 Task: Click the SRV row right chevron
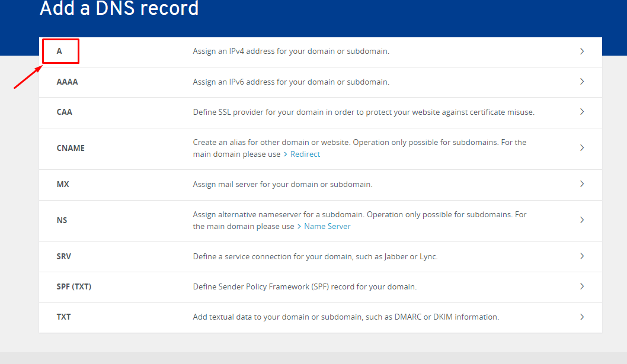(x=582, y=256)
